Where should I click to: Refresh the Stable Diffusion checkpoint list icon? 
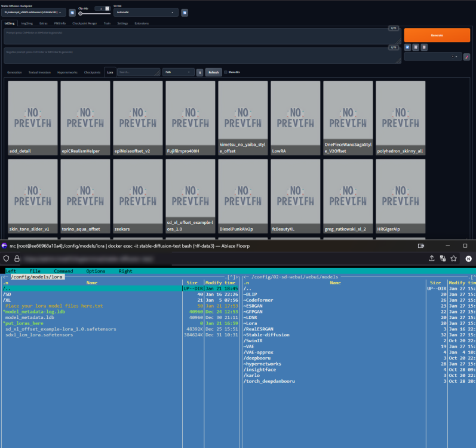point(72,13)
